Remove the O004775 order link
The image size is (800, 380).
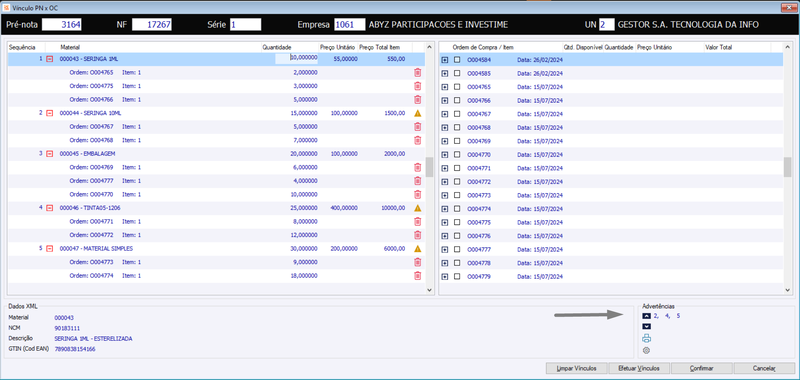(x=417, y=86)
